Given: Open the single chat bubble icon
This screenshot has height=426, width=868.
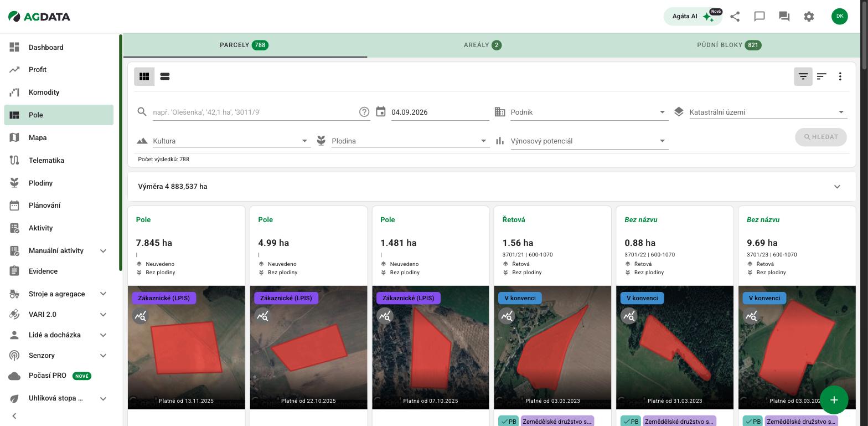Looking at the screenshot, I should pyautogui.click(x=759, y=17).
